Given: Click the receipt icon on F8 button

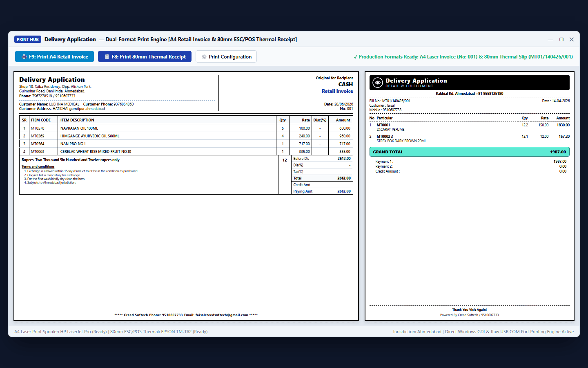Looking at the screenshot, I should pos(107,57).
